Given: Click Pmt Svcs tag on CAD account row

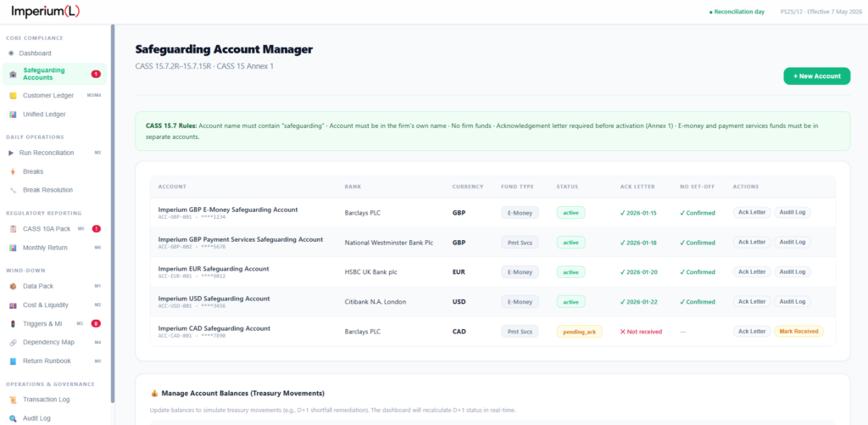Looking at the screenshot, I should [x=520, y=332].
